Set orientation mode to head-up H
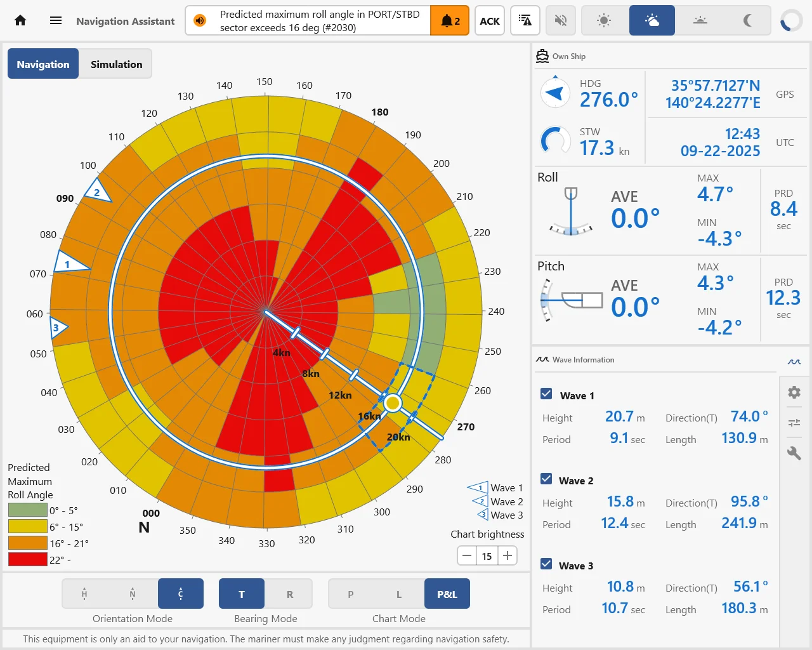The width and height of the screenshot is (812, 650). click(84, 594)
